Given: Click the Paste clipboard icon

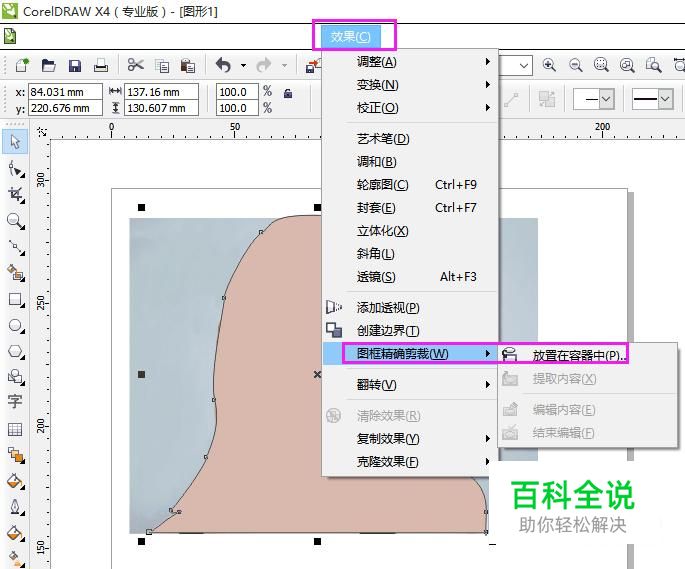Looking at the screenshot, I should pyautogui.click(x=188, y=66).
